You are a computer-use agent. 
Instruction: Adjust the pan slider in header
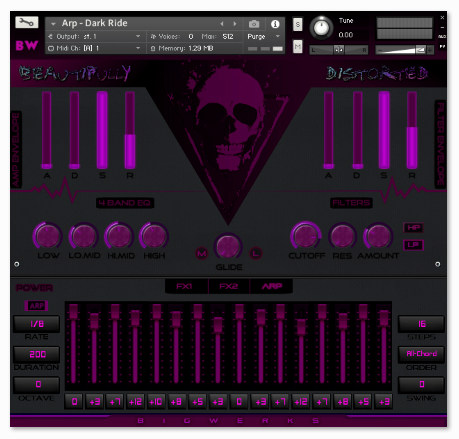pyautogui.click(x=339, y=50)
